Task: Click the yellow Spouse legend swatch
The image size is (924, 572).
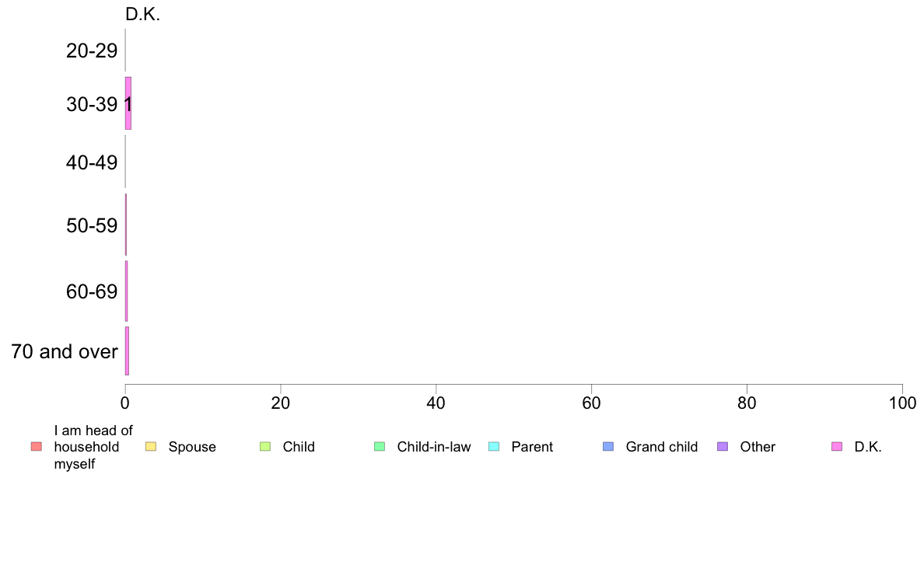Action: click(151, 447)
